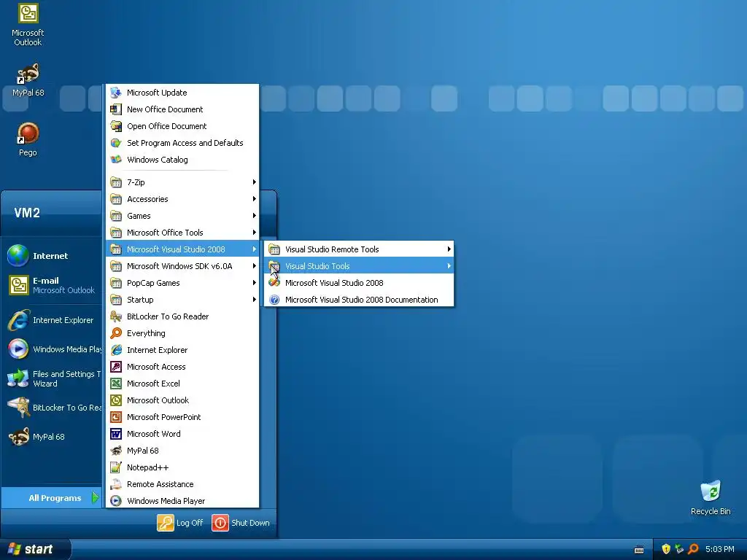Expand the Microsoft Windows SDK v6.0A submenu

point(183,265)
